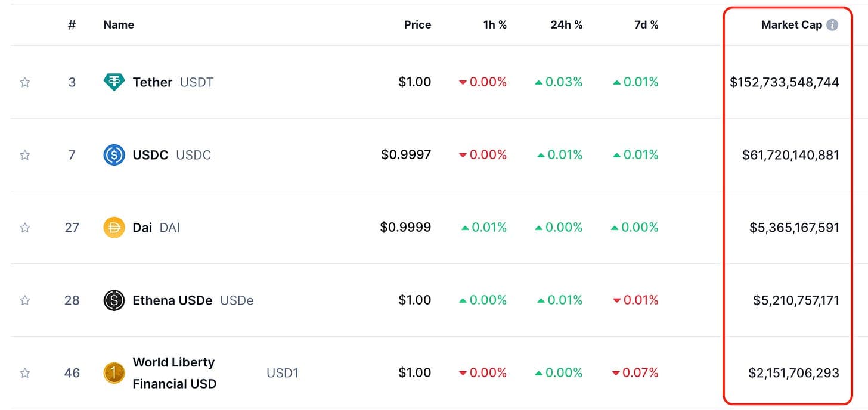Viewport: 868px width, 410px height.
Task: Click the Tether coin logo icon
Action: pos(114,82)
